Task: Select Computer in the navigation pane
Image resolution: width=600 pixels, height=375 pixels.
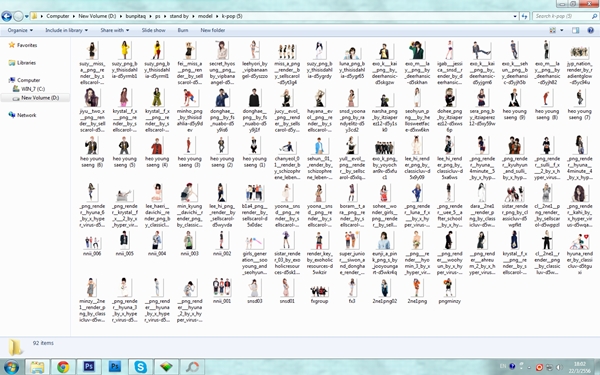Action: click(28, 80)
